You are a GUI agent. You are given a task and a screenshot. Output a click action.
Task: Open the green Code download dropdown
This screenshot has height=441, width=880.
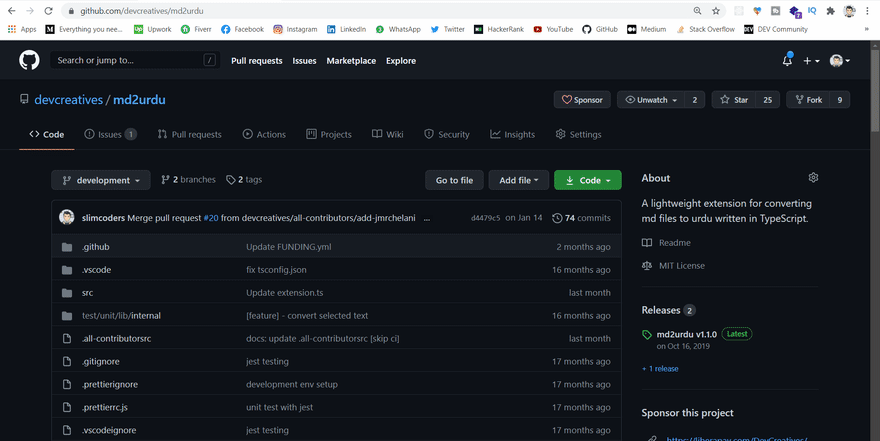tap(588, 180)
